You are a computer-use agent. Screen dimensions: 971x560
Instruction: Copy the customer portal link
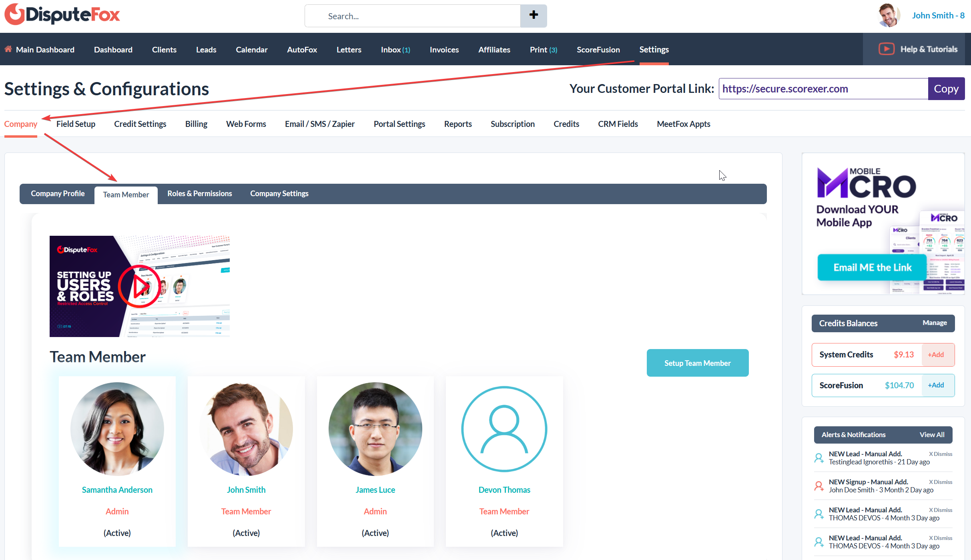click(946, 88)
